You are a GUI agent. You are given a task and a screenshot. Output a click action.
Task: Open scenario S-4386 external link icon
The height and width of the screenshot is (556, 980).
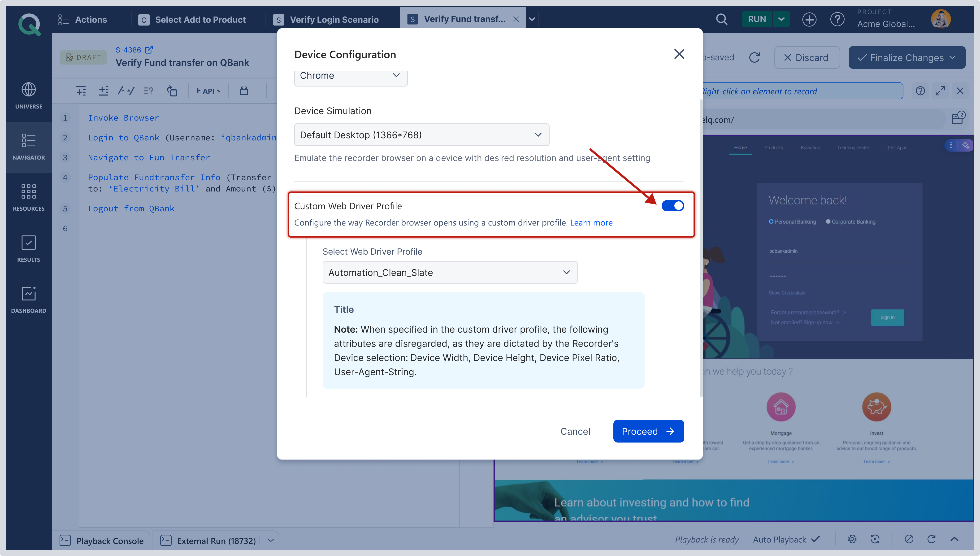[149, 50]
